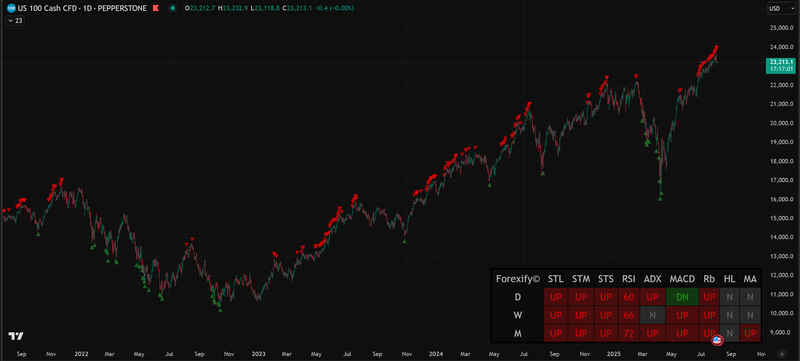Click the high value H23,232.9

[233, 8]
